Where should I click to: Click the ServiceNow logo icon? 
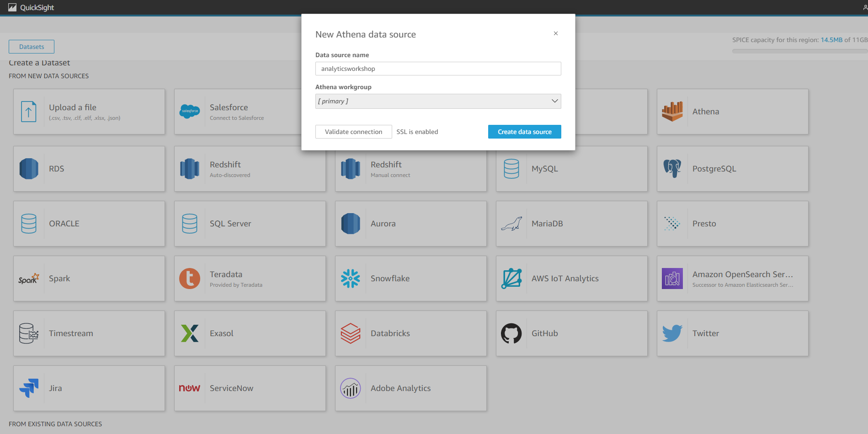point(190,388)
